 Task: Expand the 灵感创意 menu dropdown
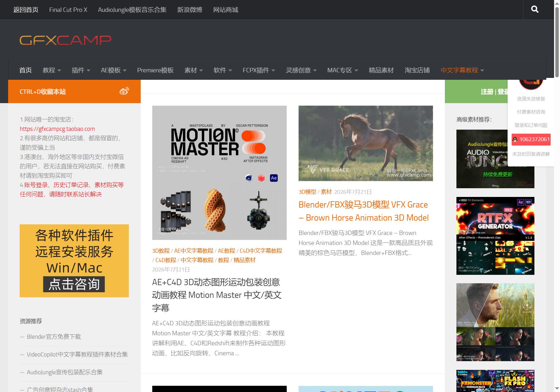click(x=301, y=70)
